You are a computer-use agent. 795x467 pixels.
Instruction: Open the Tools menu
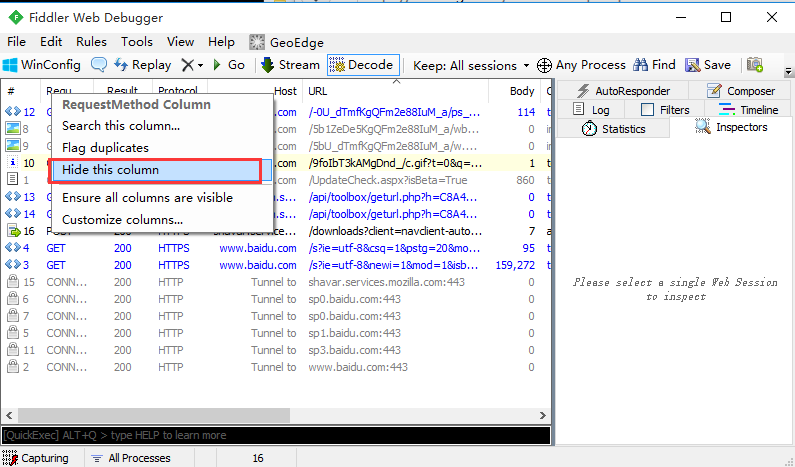coord(136,42)
